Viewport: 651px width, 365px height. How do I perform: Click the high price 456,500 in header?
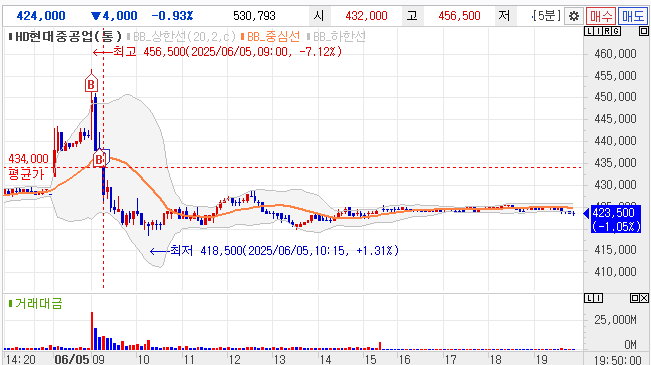point(459,16)
